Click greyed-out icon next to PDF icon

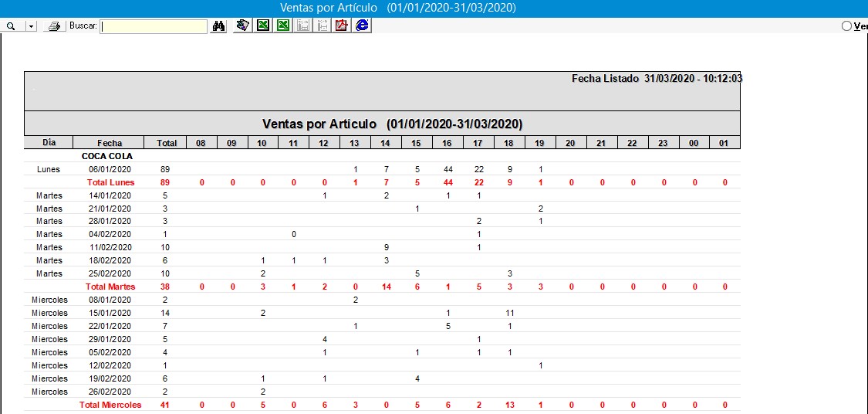323,25
